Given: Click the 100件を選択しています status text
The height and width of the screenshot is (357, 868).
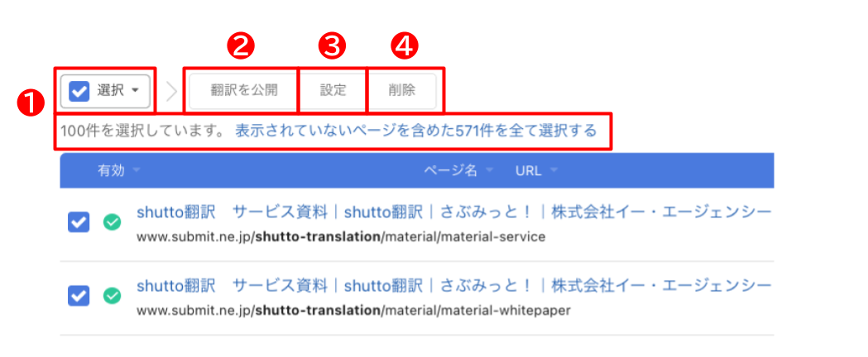Looking at the screenshot, I should [x=143, y=131].
